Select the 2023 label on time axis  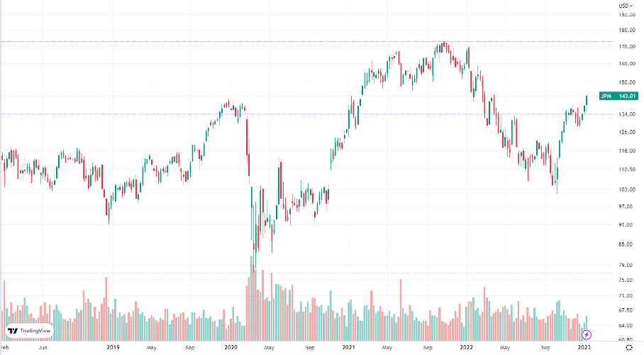[x=583, y=348]
